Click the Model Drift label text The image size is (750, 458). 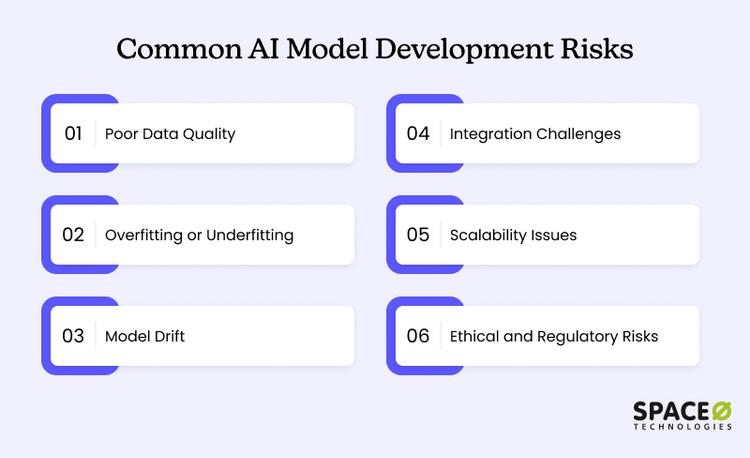click(x=145, y=336)
